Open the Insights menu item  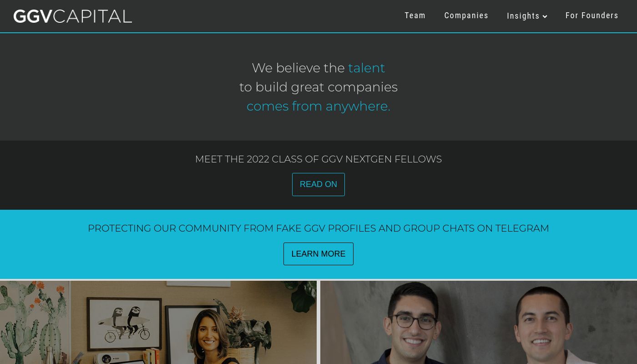click(523, 16)
